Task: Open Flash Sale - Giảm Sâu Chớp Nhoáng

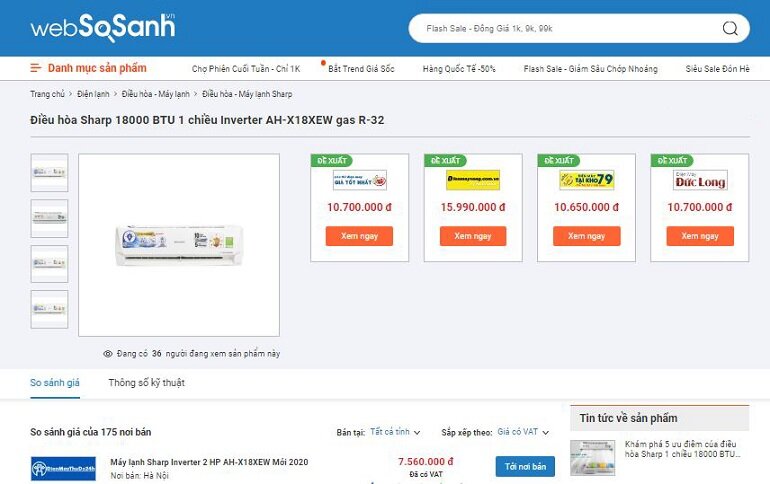Action: (x=590, y=69)
